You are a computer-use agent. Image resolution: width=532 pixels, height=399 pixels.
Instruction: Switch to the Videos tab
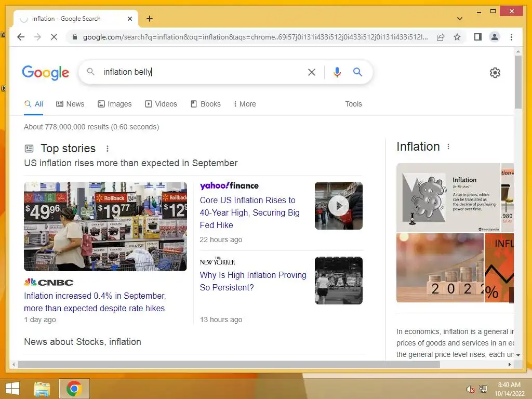(x=161, y=104)
